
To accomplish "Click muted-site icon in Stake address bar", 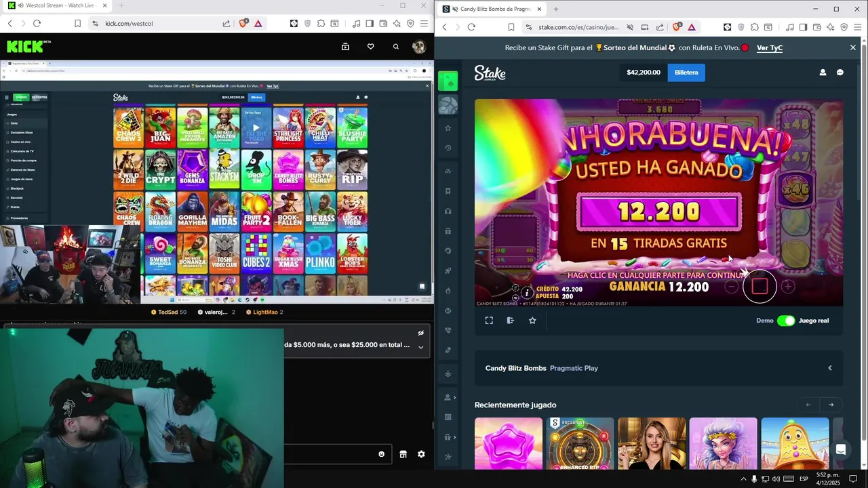I will [629, 27].
